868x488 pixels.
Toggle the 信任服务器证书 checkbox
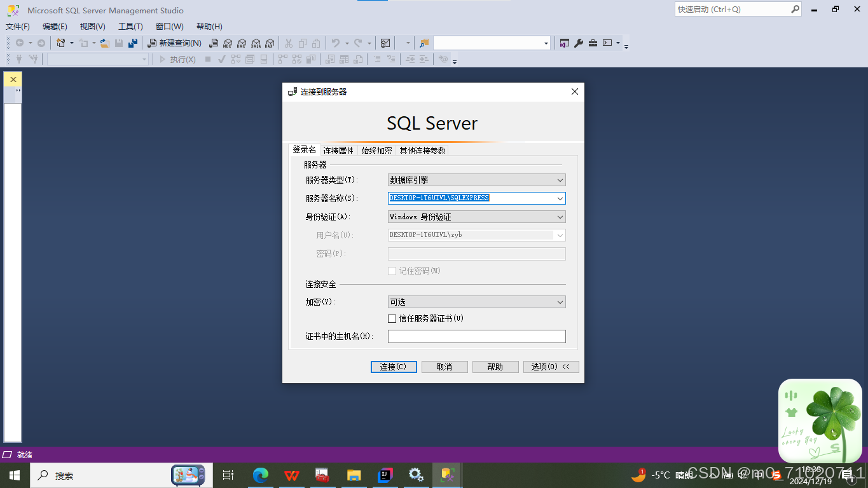[x=392, y=318]
